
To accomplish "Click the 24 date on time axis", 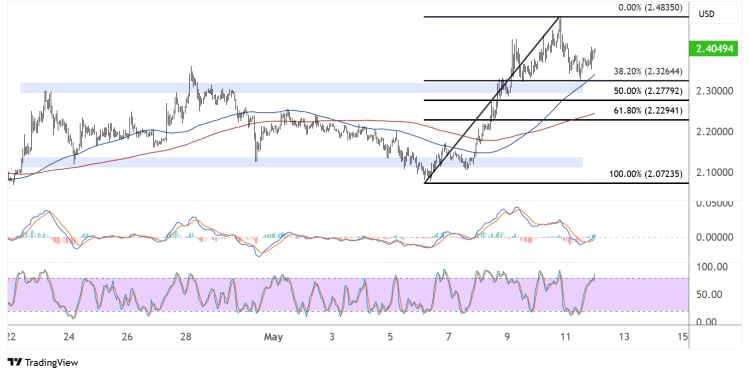I will (x=69, y=337).
